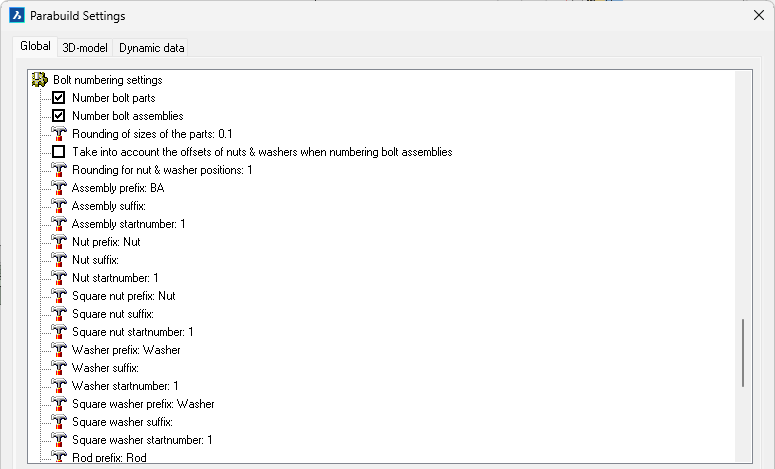
Task: Close the Parabuild Settings dialog
Action: coord(757,16)
